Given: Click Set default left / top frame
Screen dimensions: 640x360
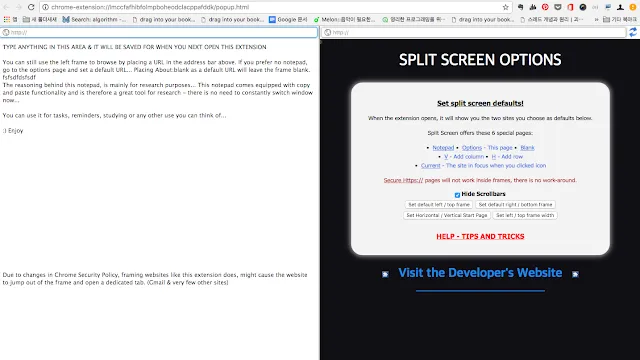Looking at the screenshot, I should point(439,204).
